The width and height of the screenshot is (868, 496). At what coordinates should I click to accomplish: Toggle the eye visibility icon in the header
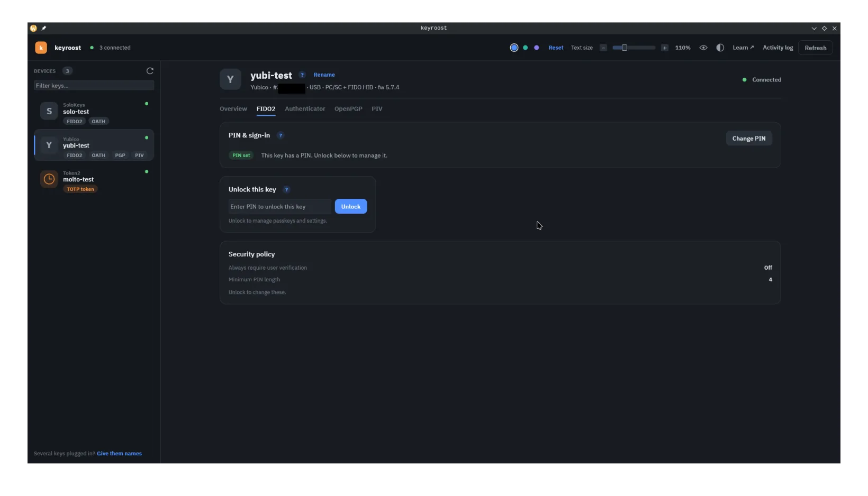click(x=703, y=48)
